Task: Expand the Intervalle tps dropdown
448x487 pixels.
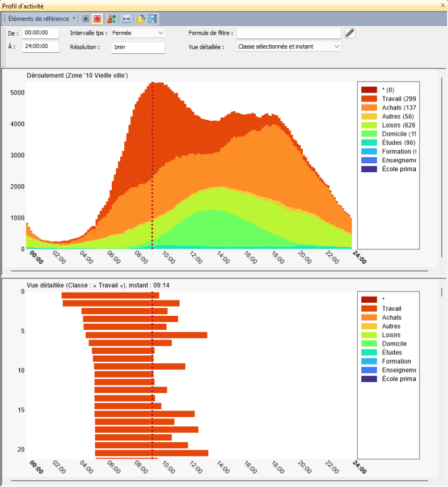Action: tap(137, 33)
